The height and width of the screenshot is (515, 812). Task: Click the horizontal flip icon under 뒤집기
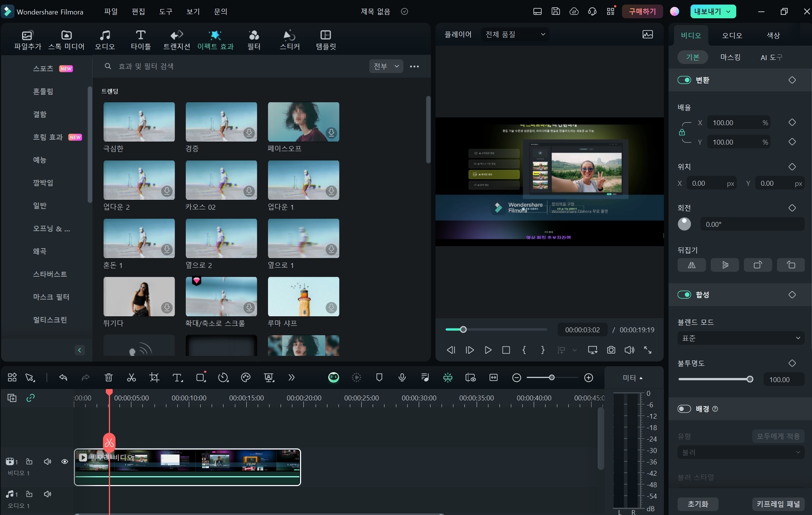pyautogui.click(x=692, y=265)
